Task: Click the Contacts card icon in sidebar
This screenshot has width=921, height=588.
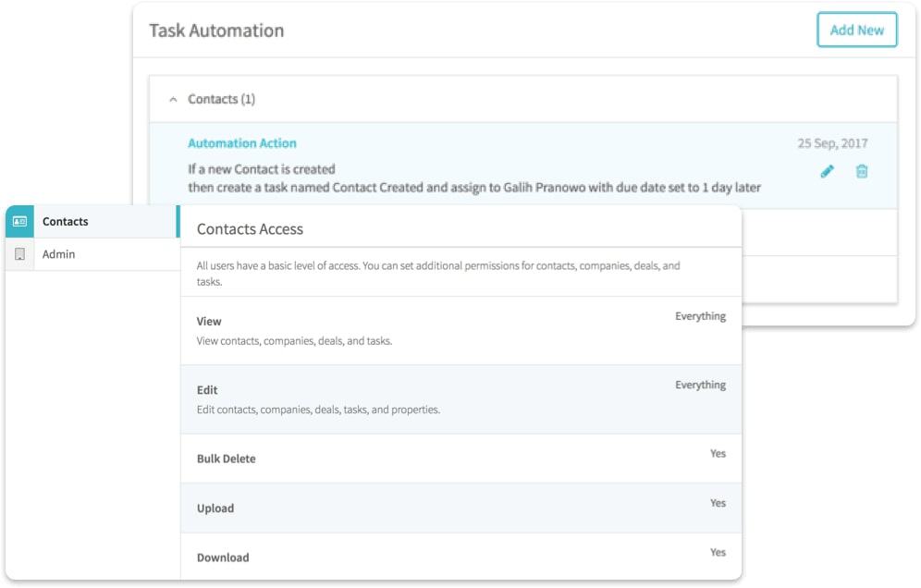Action: point(20,222)
